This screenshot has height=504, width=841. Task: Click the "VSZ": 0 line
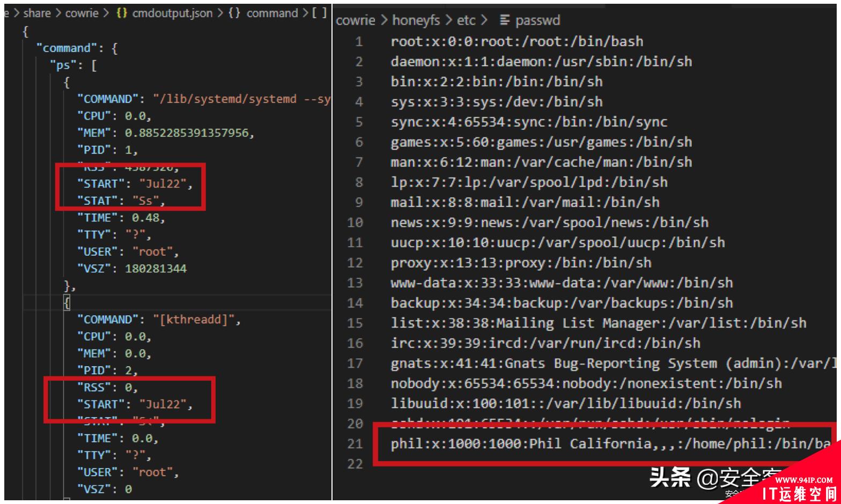point(105,489)
